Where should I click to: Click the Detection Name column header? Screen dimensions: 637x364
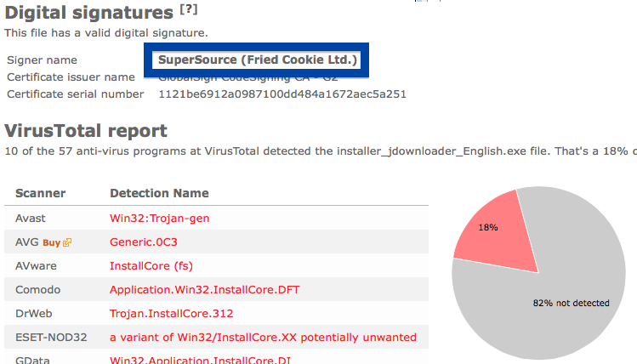point(159,193)
